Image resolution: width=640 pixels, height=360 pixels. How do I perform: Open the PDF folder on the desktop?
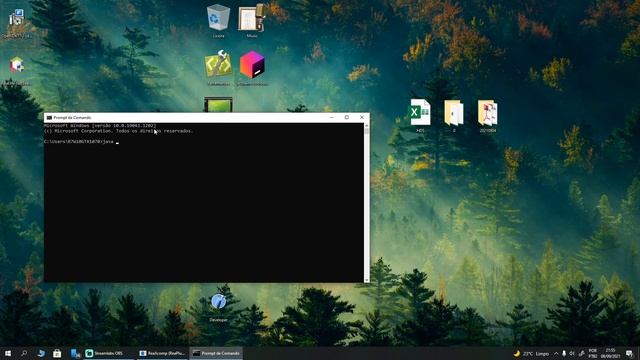point(488,114)
